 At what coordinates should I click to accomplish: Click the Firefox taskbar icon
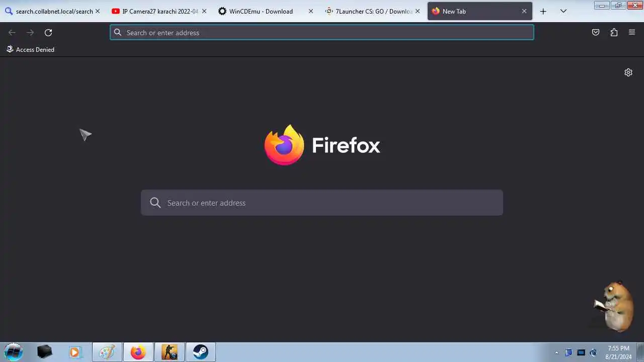tap(138, 352)
